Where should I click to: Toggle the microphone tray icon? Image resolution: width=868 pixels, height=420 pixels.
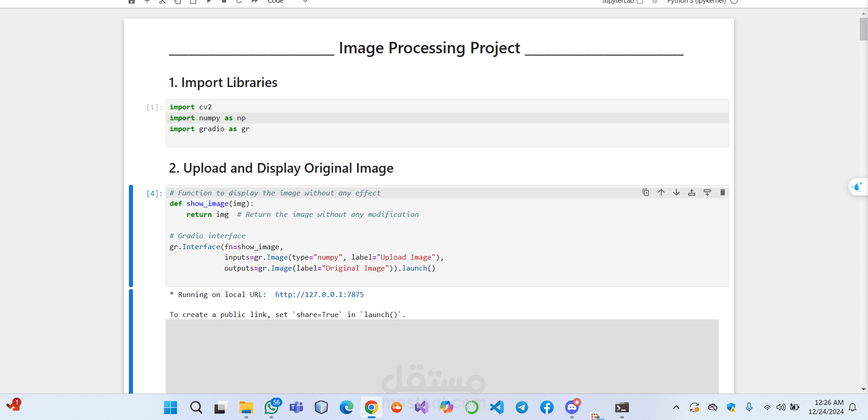pos(749,407)
